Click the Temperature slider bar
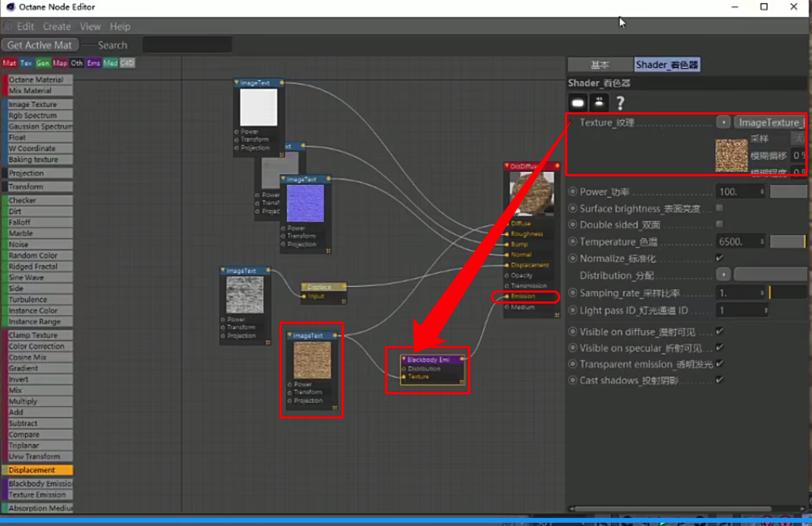This screenshot has height=526, width=812. click(787, 242)
